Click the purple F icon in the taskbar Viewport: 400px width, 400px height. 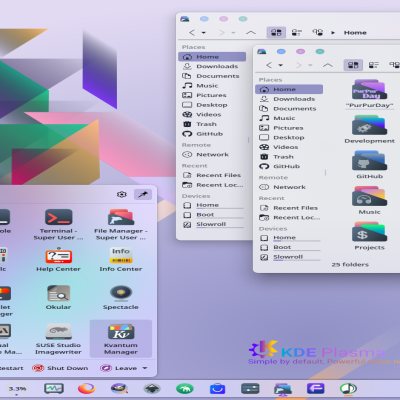(315, 388)
